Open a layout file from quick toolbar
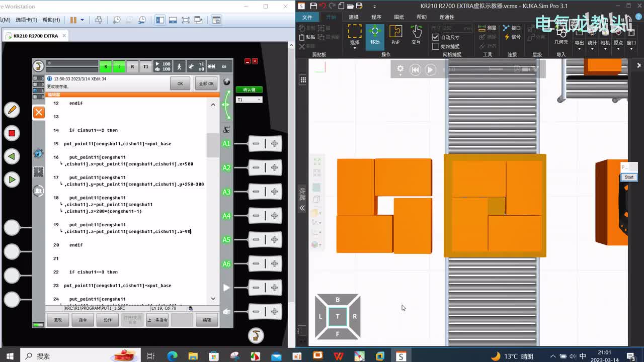Screen dimensions: 644x362 (x=350, y=6)
